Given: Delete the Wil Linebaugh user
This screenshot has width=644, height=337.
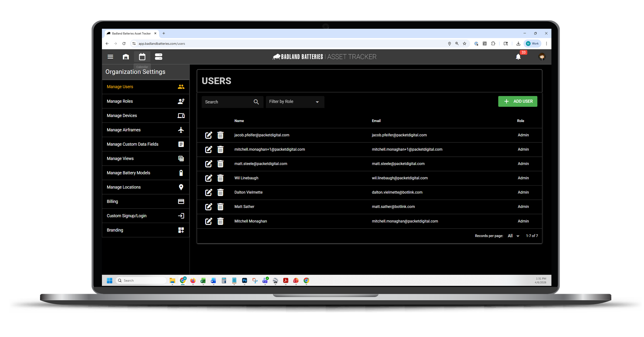Looking at the screenshot, I should [x=220, y=178].
